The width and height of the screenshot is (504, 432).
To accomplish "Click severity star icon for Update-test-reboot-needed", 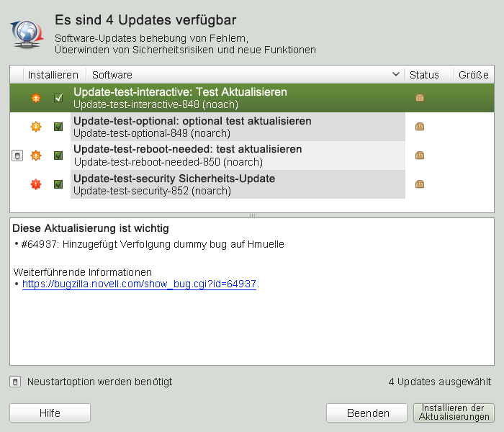I will [x=36, y=156].
